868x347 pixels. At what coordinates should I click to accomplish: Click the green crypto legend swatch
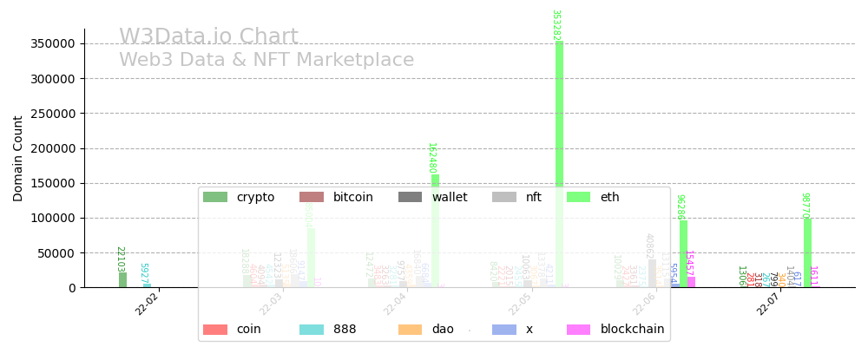click(x=215, y=198)
